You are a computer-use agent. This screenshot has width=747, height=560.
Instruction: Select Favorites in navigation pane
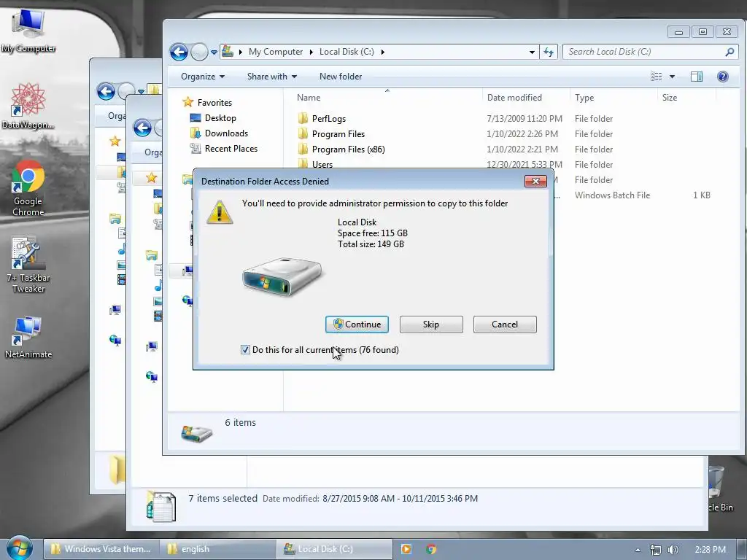208,102
